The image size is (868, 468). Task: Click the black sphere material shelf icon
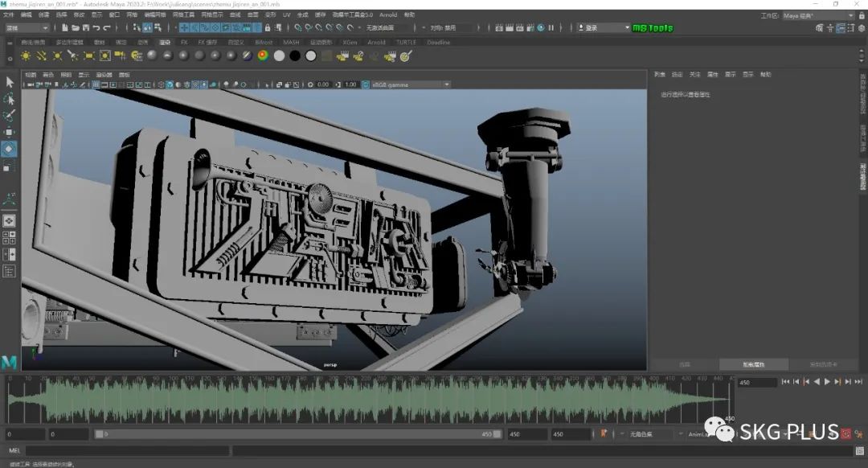[295, 55]
